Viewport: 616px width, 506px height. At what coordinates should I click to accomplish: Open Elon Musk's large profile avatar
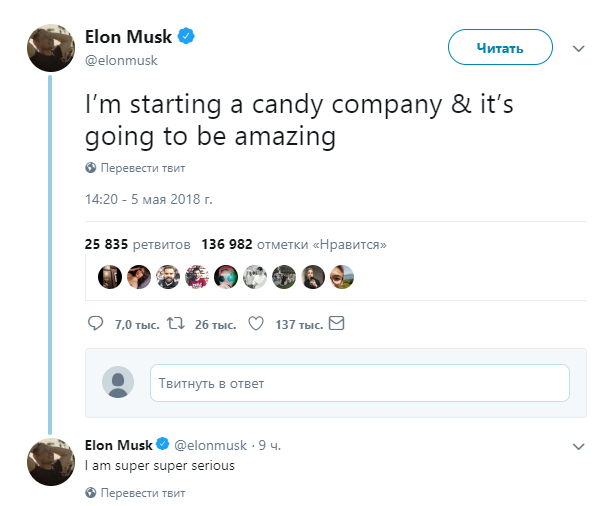(49, 47)
